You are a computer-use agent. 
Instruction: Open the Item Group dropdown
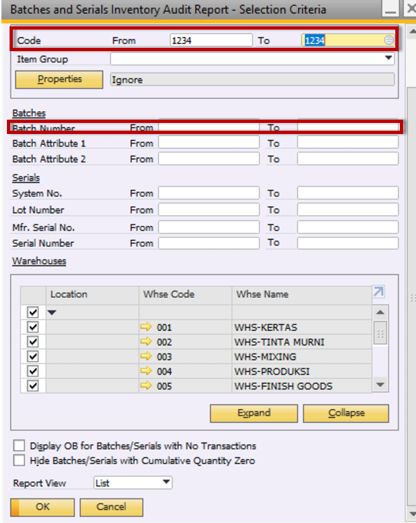coord(388,58)
